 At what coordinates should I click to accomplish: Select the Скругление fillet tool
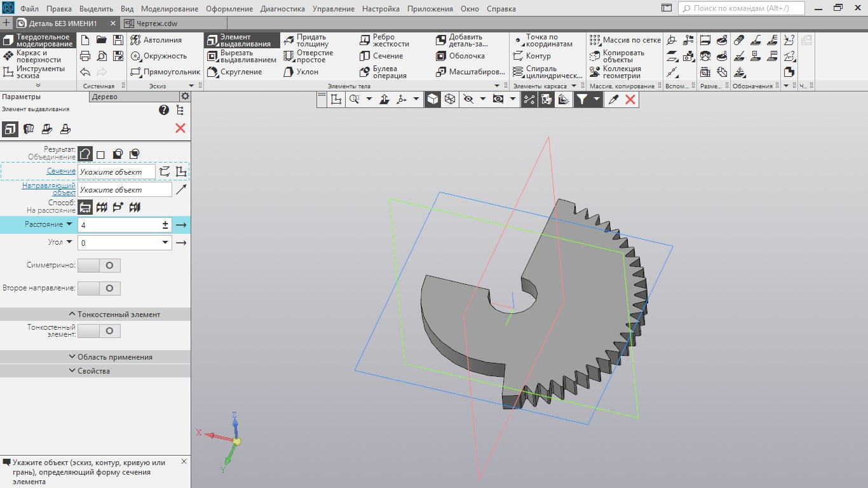click(x=234, y=72)
